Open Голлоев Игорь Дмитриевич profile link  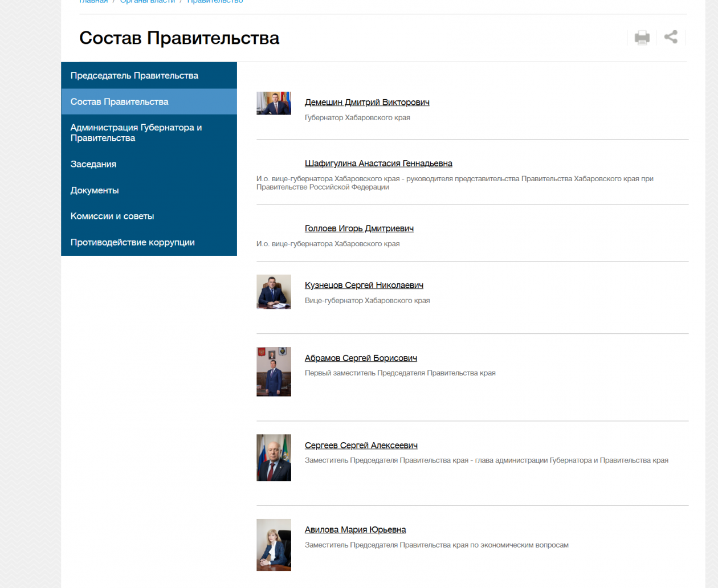point(359,228)
